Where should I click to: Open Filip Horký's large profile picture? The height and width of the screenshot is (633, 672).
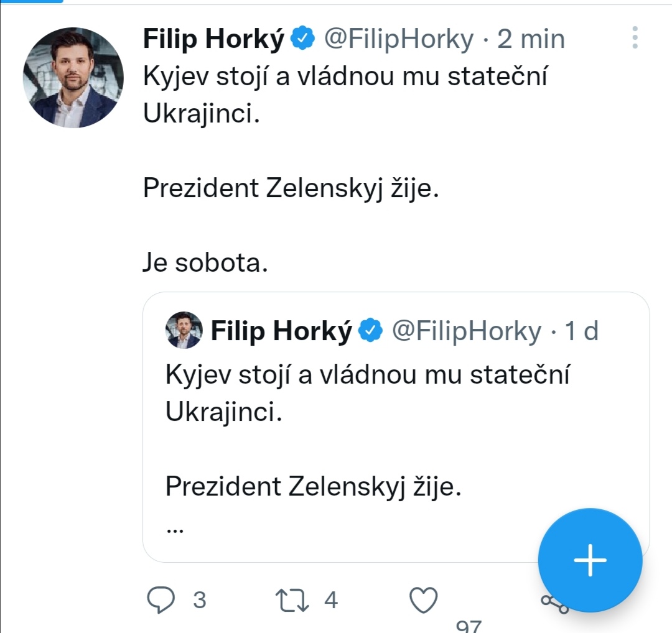(73, 78)
